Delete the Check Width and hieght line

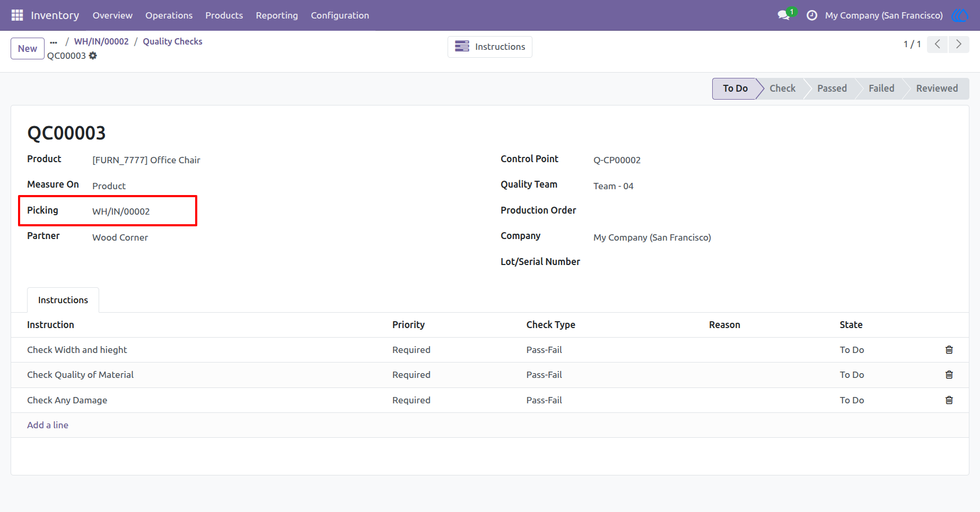(949, 350)
